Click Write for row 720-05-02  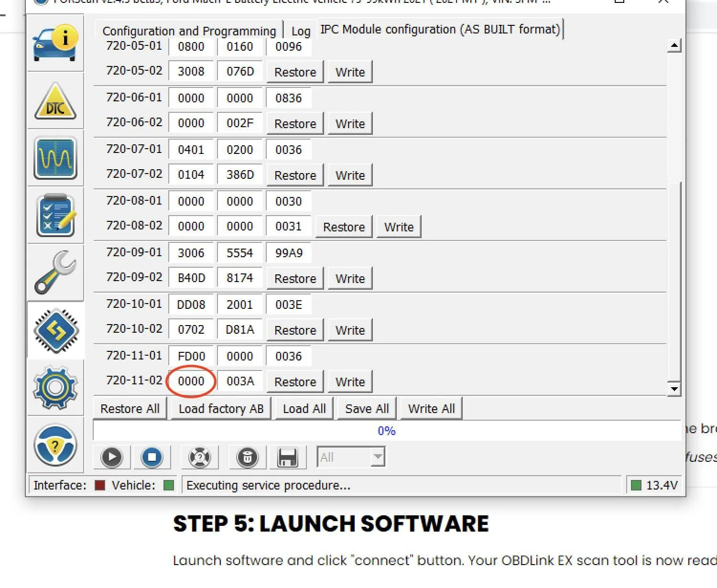350,72
